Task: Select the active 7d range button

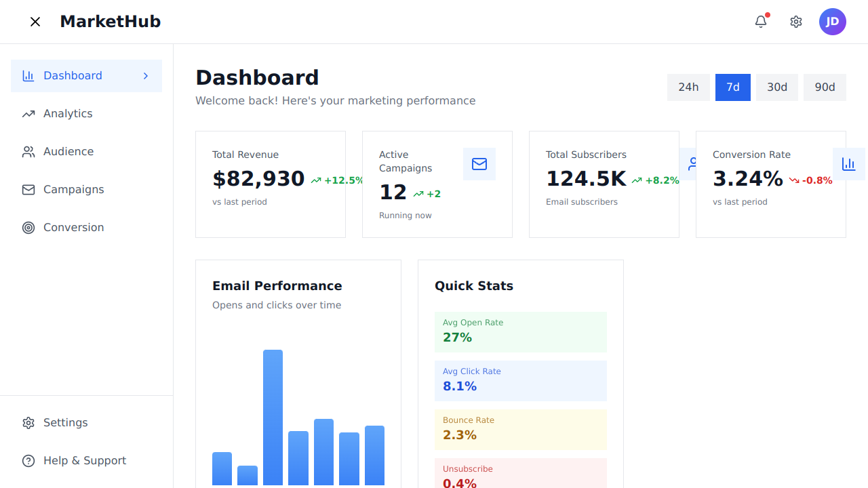Action: tap(732, 87)
